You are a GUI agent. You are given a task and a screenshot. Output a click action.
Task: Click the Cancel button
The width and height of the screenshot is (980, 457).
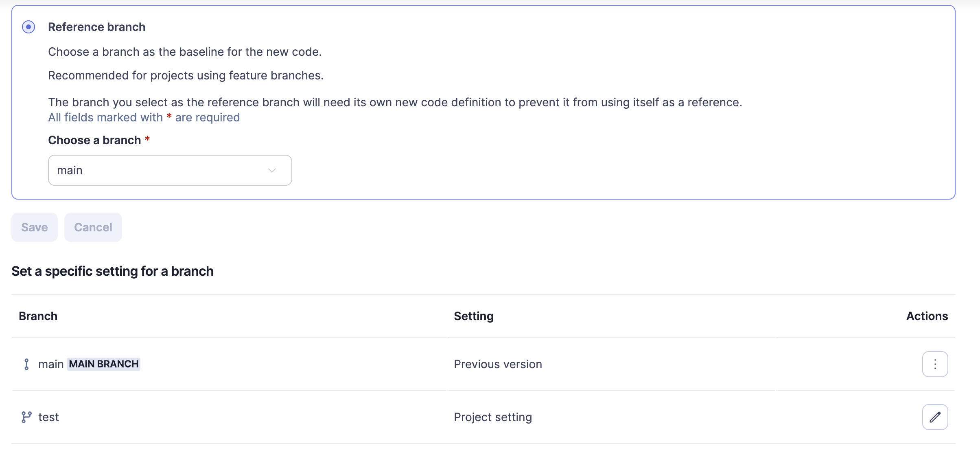[x=93, y=227]
